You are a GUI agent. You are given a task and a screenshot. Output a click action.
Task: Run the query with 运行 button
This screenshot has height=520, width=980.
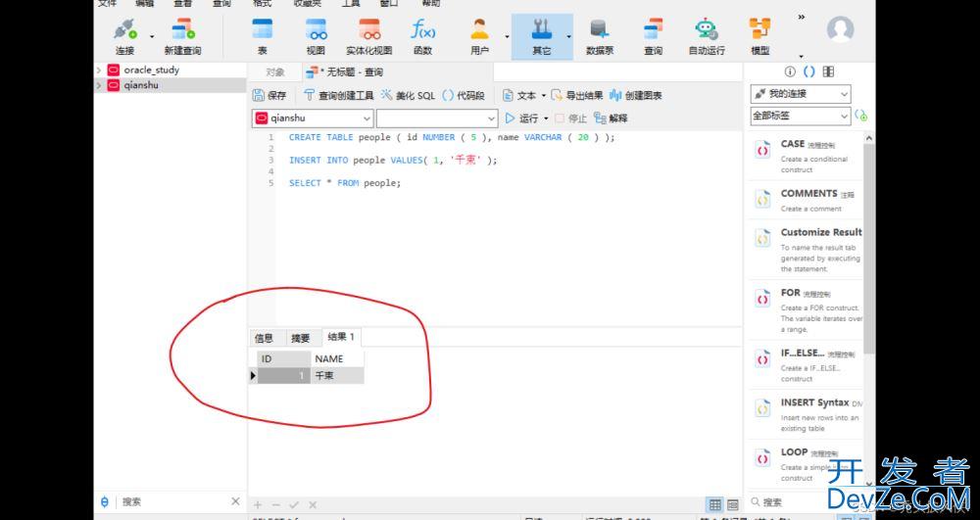coord(522,118)
